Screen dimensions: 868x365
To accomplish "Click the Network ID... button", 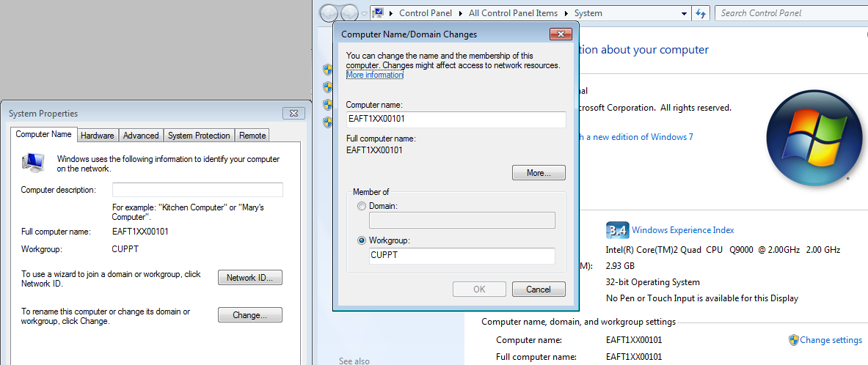I will (250, 278).
